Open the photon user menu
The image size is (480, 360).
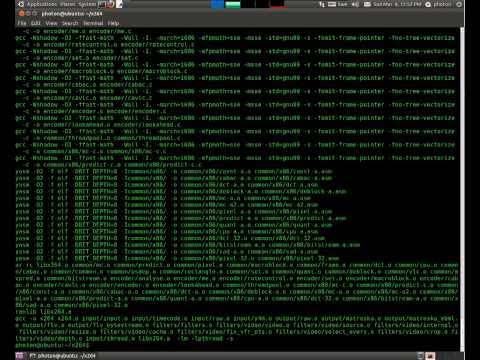point(438,4)
